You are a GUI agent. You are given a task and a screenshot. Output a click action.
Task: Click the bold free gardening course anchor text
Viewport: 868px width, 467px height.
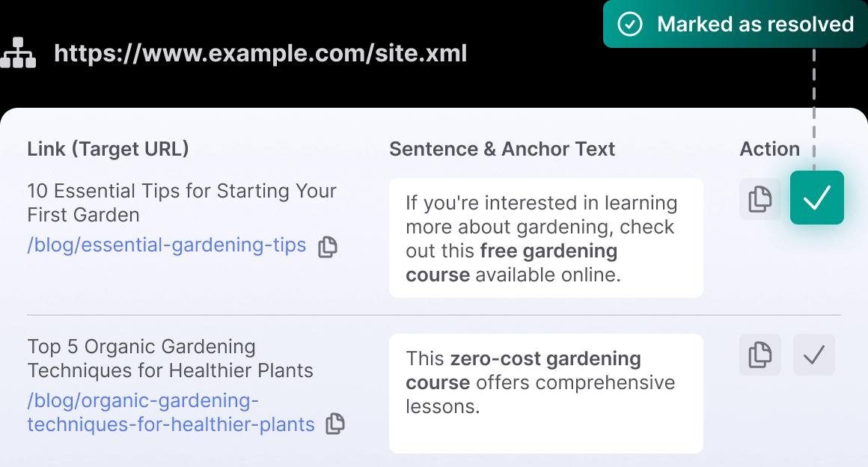pyautogui.click(x=512, y=263)
